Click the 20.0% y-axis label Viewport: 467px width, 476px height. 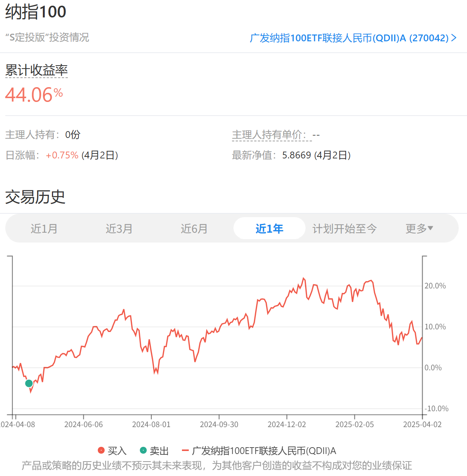435,286
